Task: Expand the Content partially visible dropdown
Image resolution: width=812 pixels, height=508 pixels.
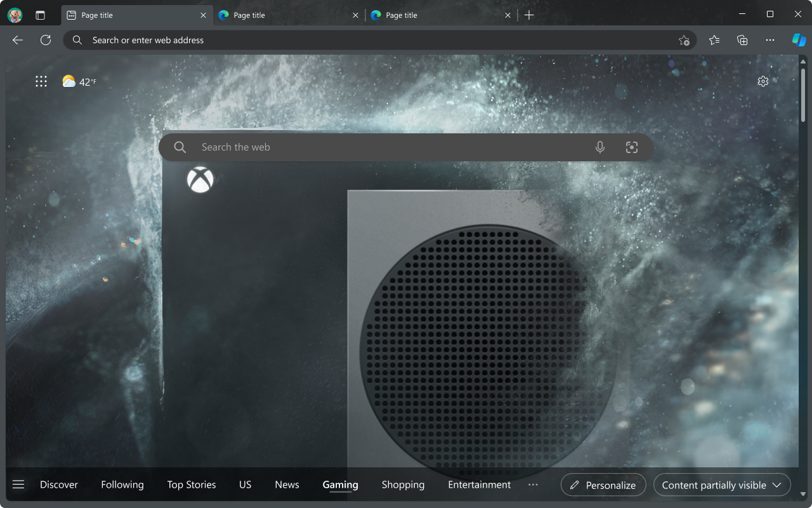Action: [x=722, y=485]
